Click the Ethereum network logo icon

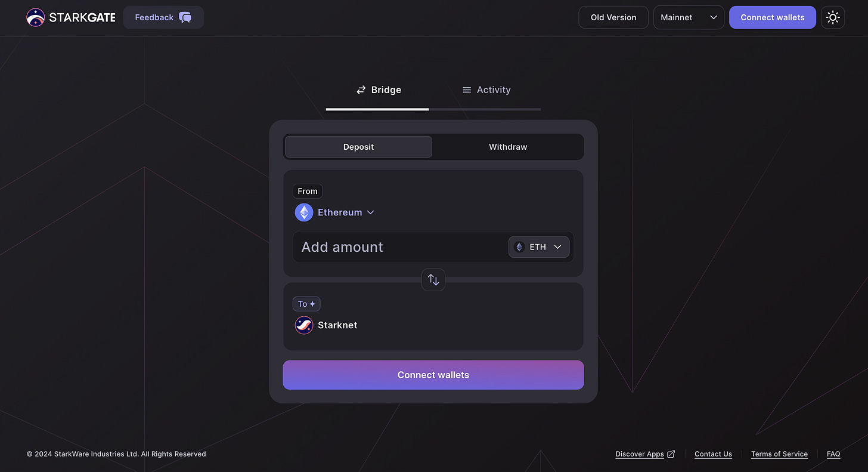coord(304,212)
